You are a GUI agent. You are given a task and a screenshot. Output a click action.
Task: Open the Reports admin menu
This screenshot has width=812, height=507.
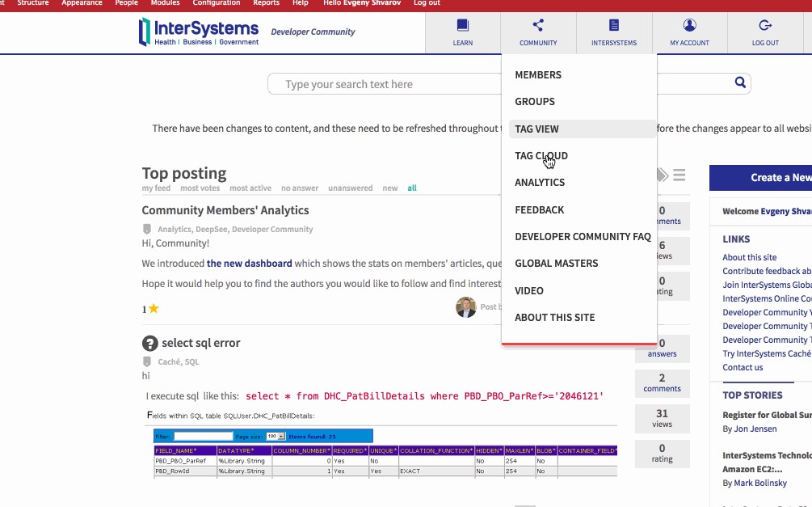click(267, 3)
